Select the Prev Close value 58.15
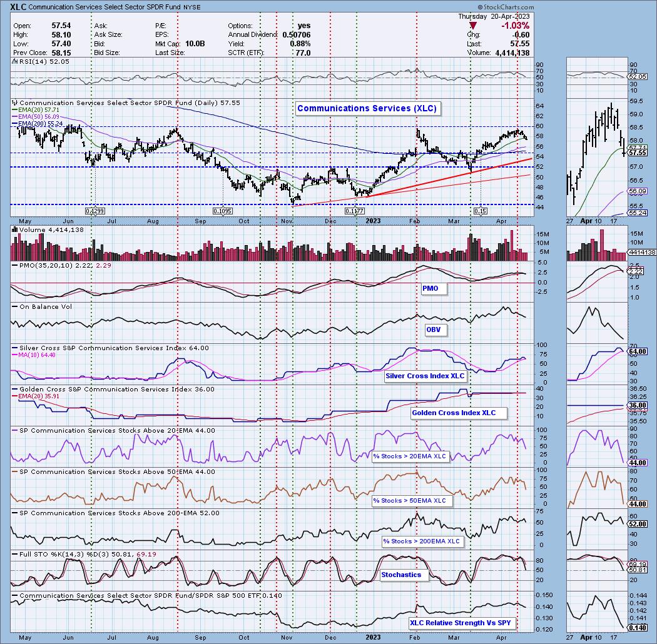 [61, 53]
